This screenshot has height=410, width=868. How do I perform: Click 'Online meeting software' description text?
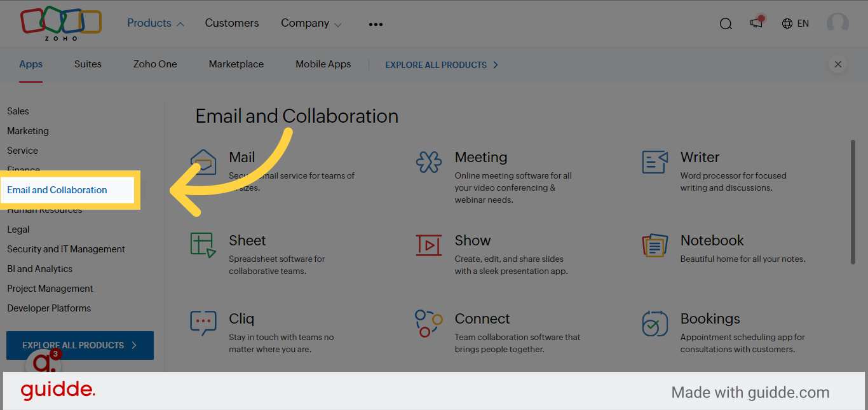click(513, 188)
